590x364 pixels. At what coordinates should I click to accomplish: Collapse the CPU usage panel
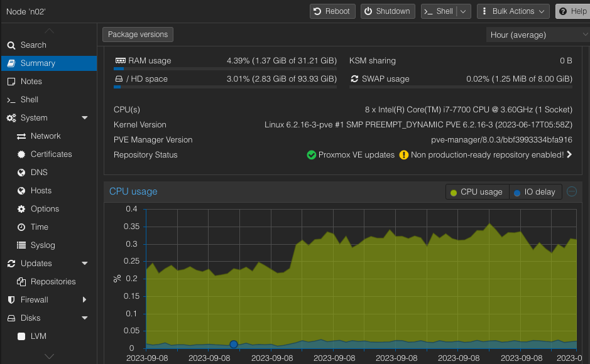572,191
